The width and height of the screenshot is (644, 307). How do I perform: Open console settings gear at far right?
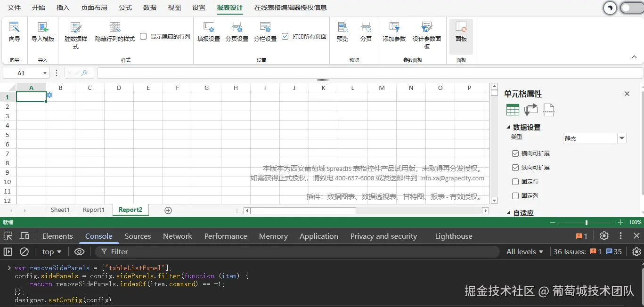pyautogui.click(x=636, y=251)
